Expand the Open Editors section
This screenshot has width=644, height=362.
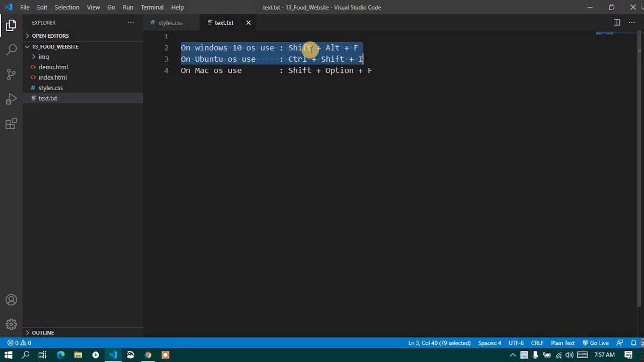[x=83, y=36]
